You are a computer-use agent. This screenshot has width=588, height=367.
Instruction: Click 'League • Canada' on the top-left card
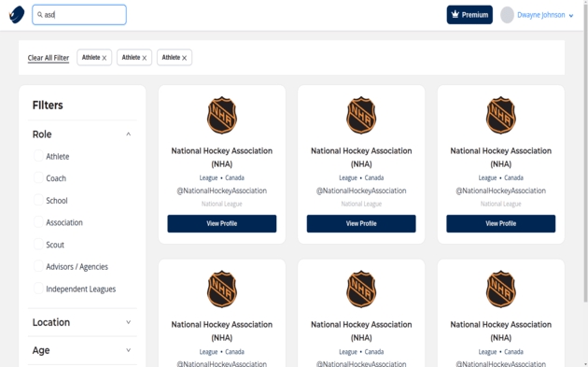pyautogui.click(x=221, y=177)
